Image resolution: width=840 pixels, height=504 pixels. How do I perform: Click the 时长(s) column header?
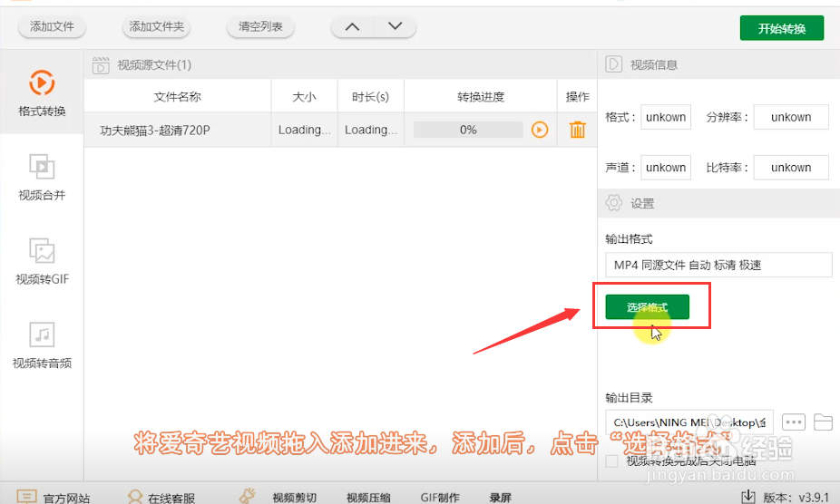pyautogui.click(x=370, y=97)
